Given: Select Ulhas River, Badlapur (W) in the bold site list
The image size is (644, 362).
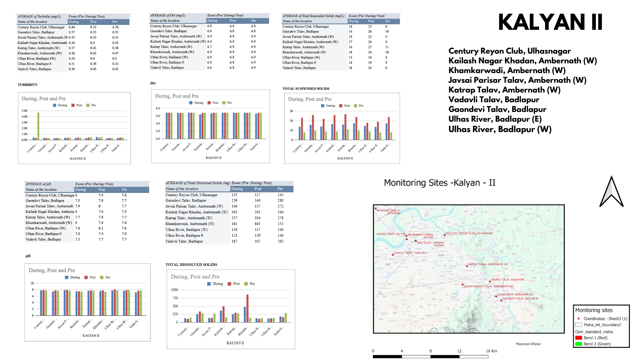Looking at the screenshot, I should point(500,129).
